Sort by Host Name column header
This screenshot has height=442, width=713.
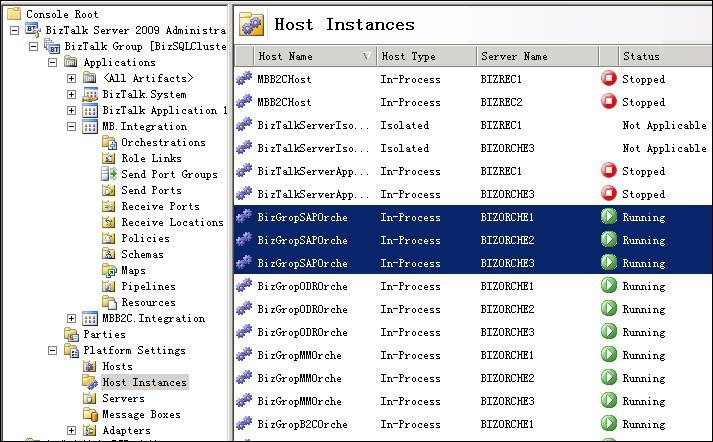pos(315,56)
